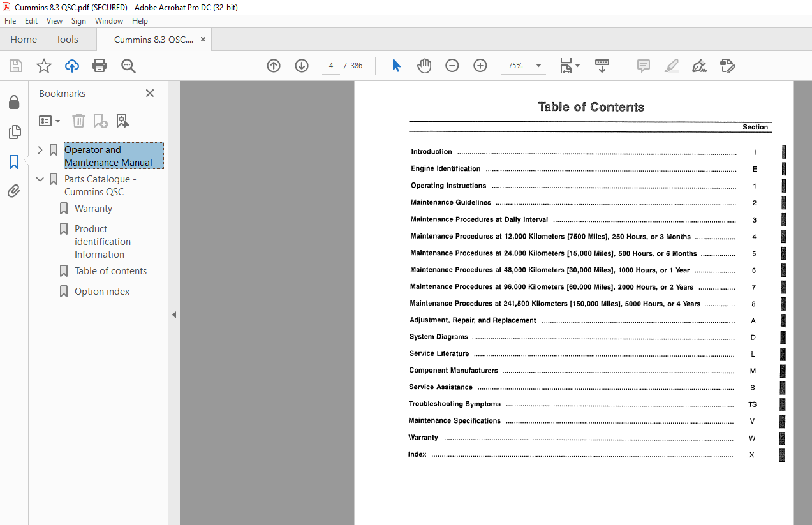Screen dimensions: 812x525
Task: Select the Highlight text pen tool
Action: (672, 66)
